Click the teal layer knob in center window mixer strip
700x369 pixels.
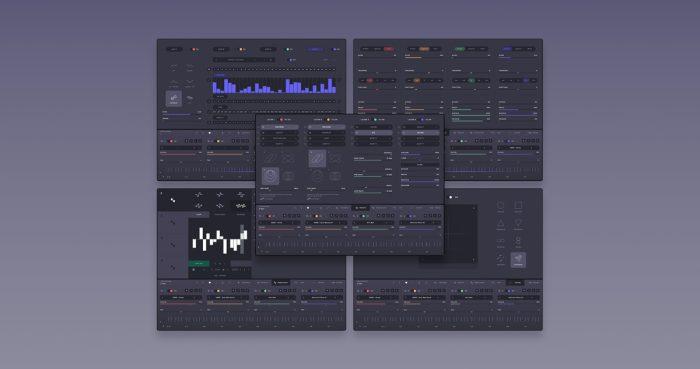pyautogui.click(x=363, y=216)
